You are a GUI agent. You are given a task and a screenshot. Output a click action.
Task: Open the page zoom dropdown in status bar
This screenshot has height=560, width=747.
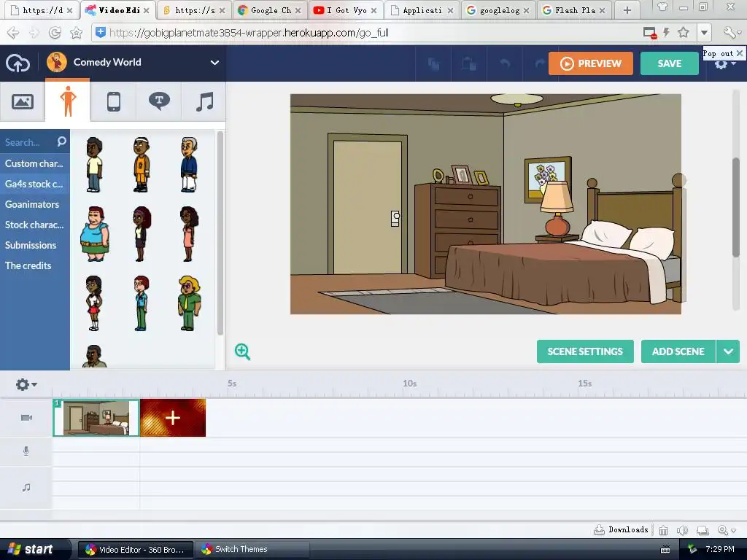tap(727, 530)
